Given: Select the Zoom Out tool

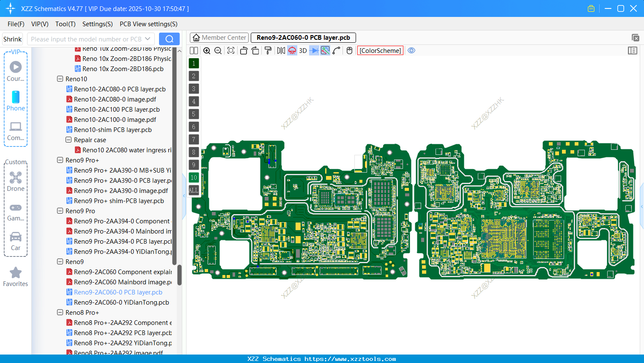Looking at the screenshot, I should point(217,50).
